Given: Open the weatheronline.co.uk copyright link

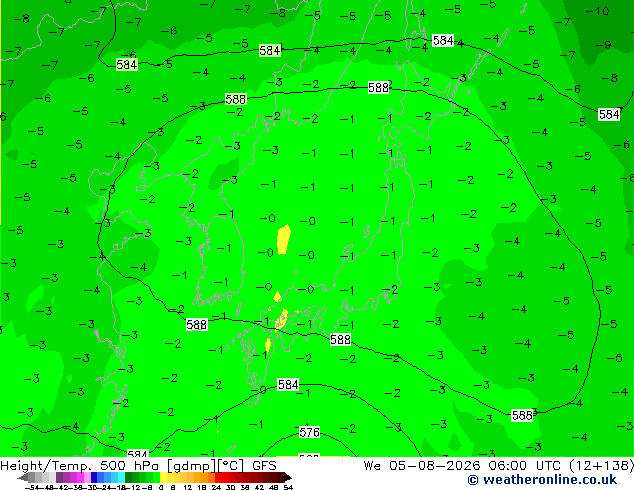Looking at the screenshot, I should coord(542,480).
